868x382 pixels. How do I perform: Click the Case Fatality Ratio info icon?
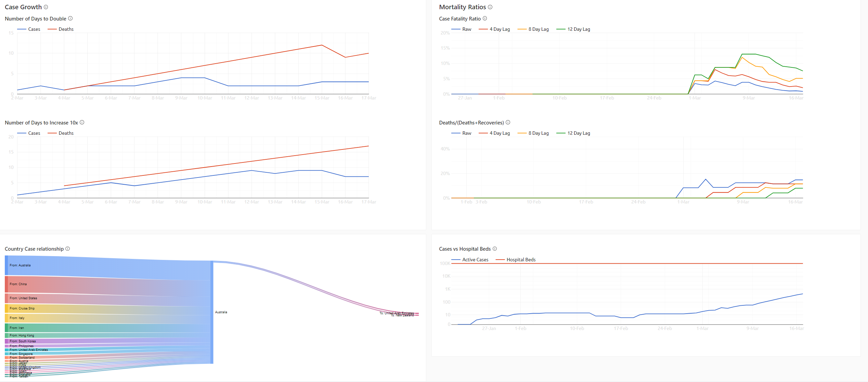click(485, 18)
